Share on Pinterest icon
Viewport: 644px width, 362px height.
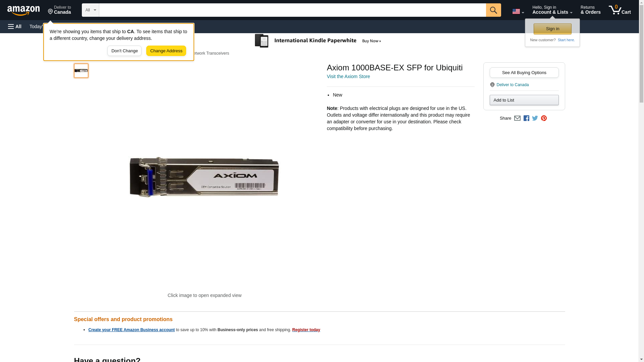pyautogui.click(x=544, y=118)
